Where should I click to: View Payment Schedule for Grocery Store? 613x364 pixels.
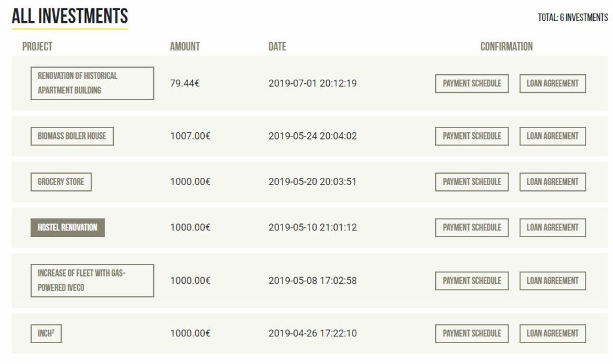472,182
